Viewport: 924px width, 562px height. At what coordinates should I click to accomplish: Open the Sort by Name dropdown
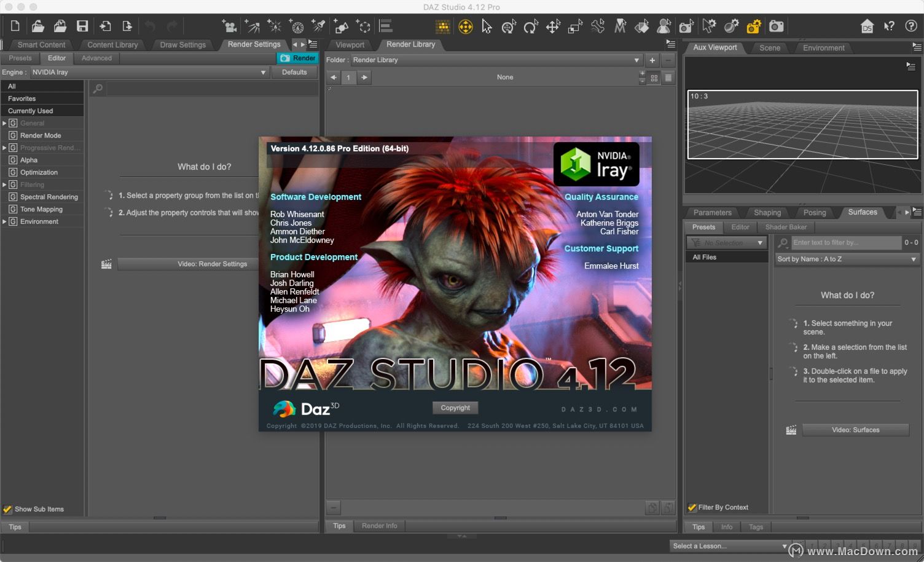coord(847,259)
